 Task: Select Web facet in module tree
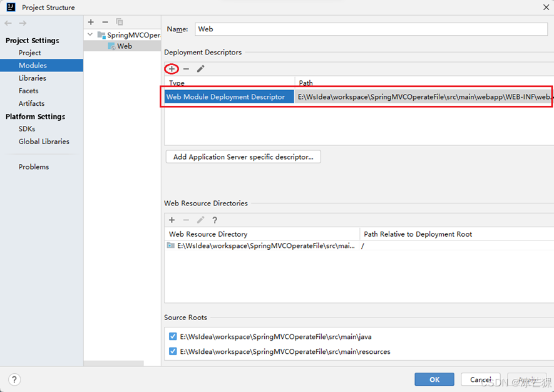122,46
